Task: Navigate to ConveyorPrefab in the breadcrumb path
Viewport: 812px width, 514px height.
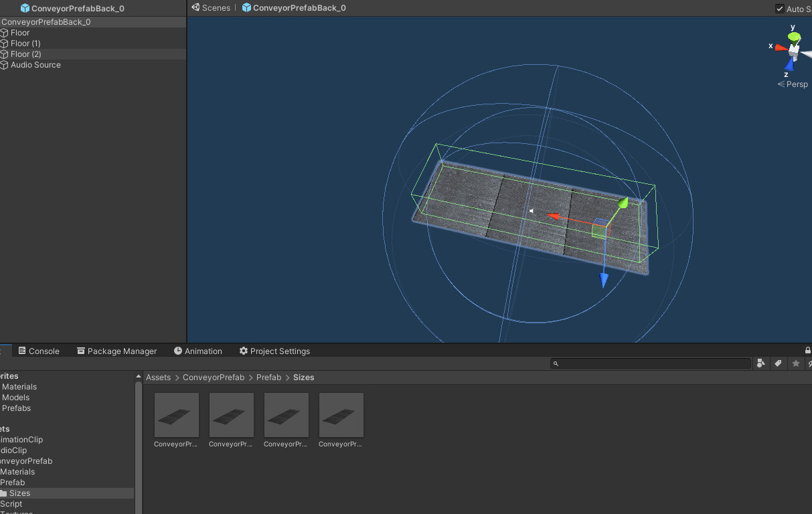Action: (x=214, y=377)
